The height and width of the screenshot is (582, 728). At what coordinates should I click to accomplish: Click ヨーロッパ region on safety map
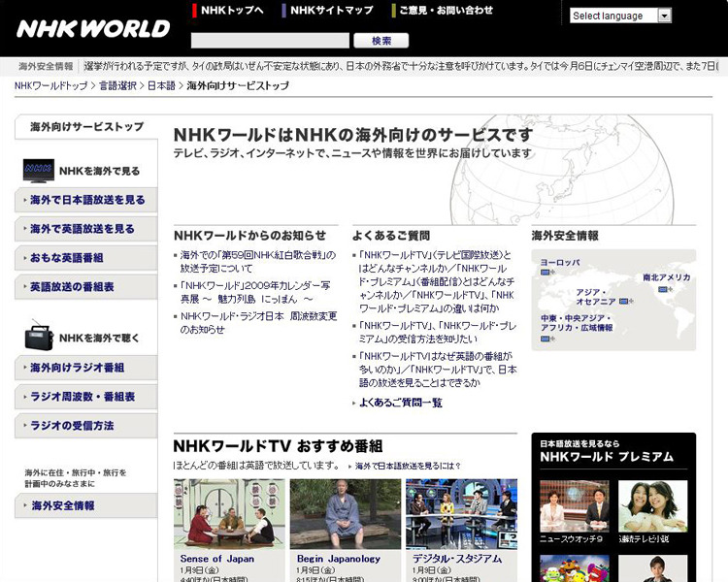[x=560, y=262]
